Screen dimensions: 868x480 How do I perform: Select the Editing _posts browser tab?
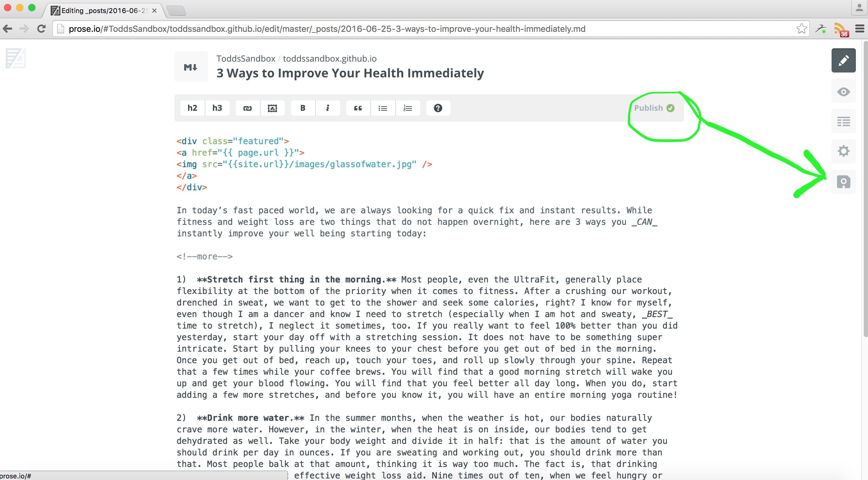pos(104,11)
